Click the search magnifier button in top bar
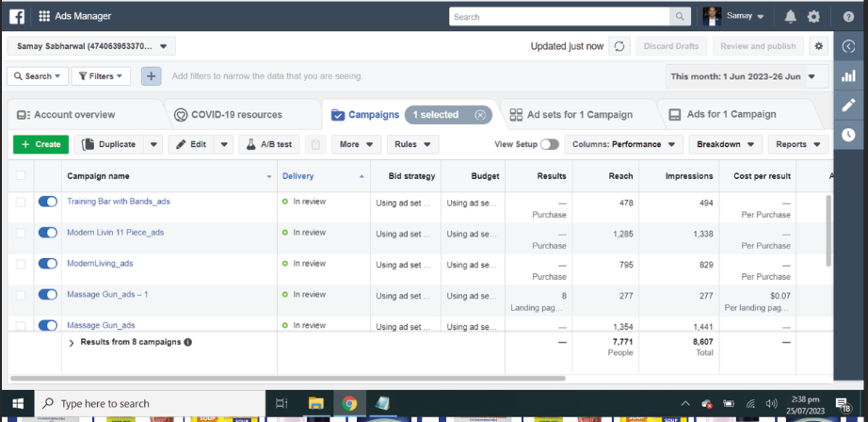Viewport: 868px width, 422px height. [680, 17]
